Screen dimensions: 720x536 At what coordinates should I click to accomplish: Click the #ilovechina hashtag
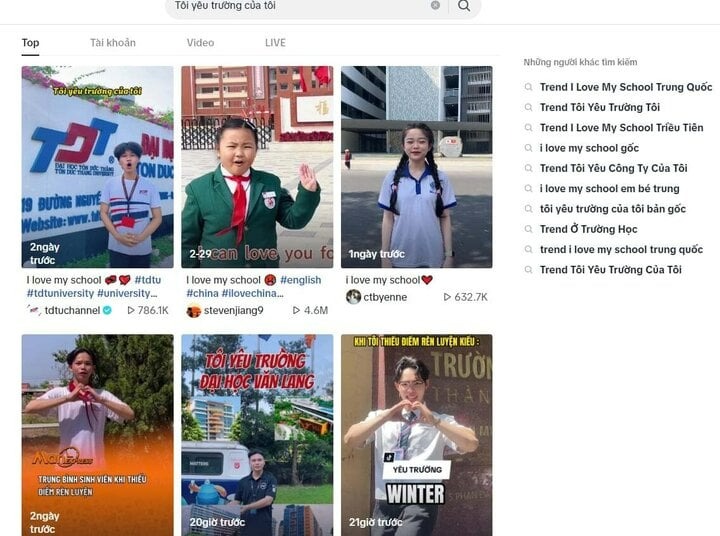(x=253, y=293)
